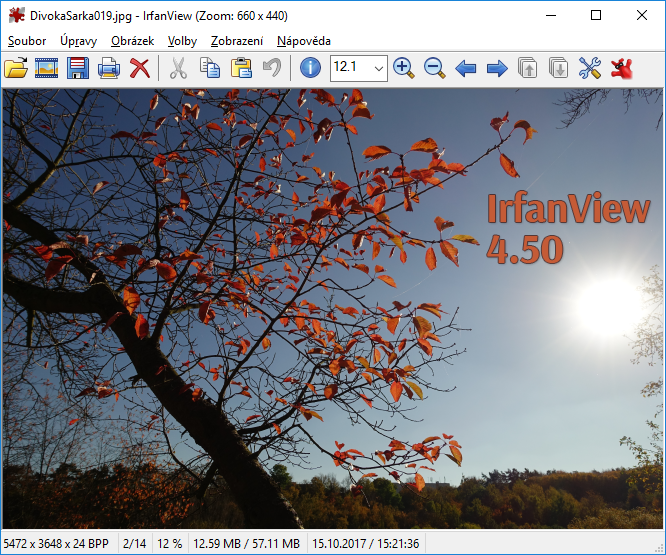Go to previous page icon
Image resolution: width=666 pixels, height=555 pixels.
coord(528,68)
